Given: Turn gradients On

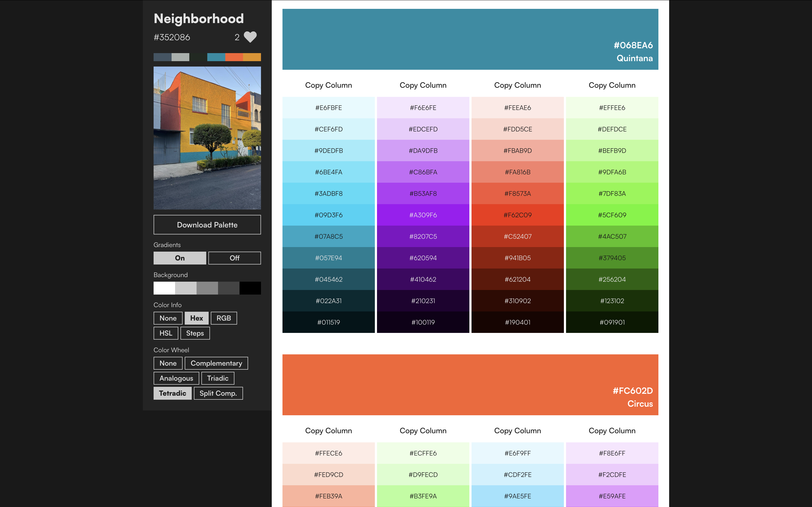Looking at the screenshot, I should click(x=180, y=258).
